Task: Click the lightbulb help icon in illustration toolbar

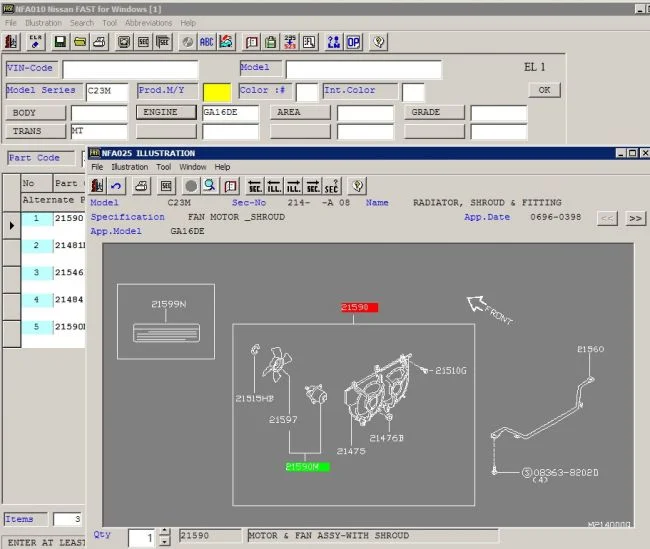Action: (357, 186)
